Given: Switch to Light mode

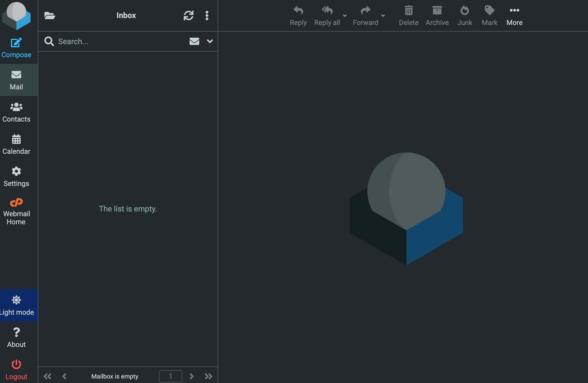Looking at the screenshot, I should [17, 305].
